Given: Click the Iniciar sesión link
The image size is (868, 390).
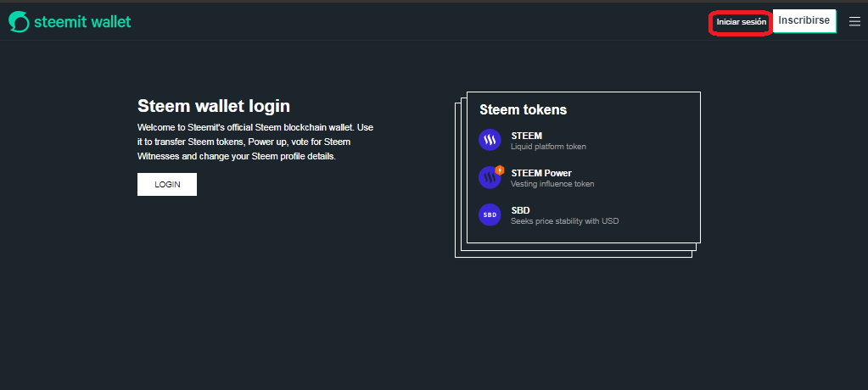Looking at the screenshot, I should [x=742, y=22].
